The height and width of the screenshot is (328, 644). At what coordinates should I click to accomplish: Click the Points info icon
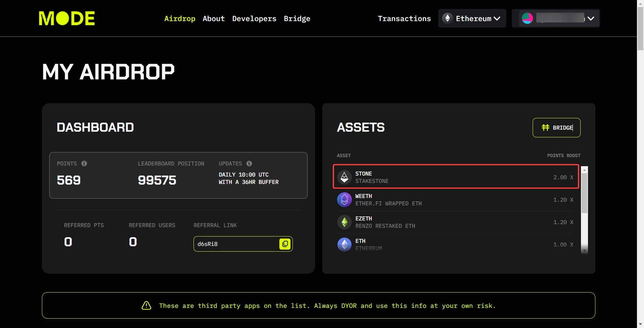point(84,163)
